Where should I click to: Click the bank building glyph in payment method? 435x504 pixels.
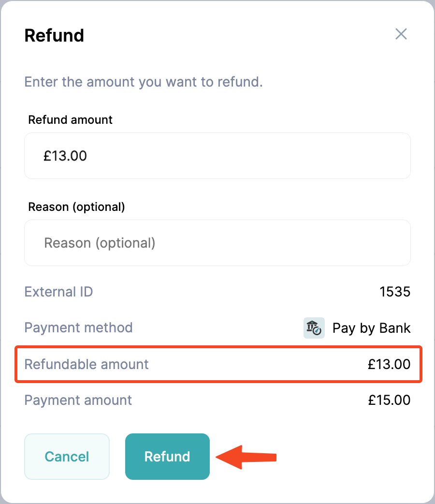click(x=312, y=326)
